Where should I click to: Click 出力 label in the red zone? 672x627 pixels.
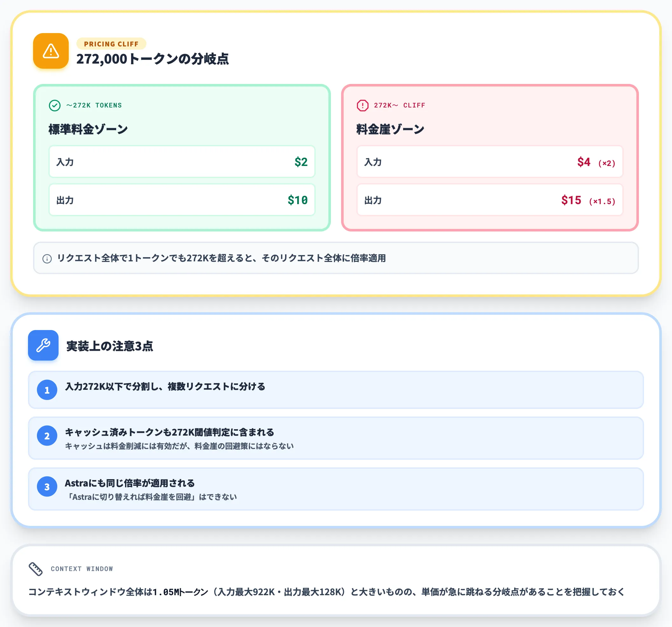pos(373,200)
